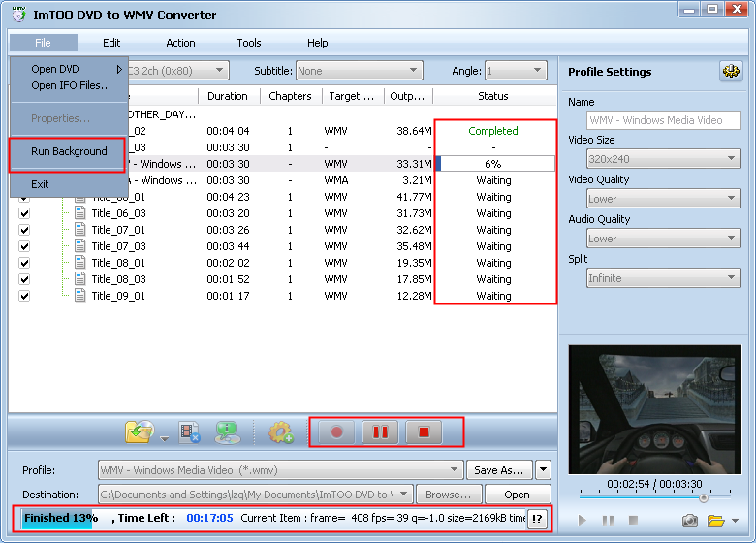Open the Action menu

click(x=180, y=43)
